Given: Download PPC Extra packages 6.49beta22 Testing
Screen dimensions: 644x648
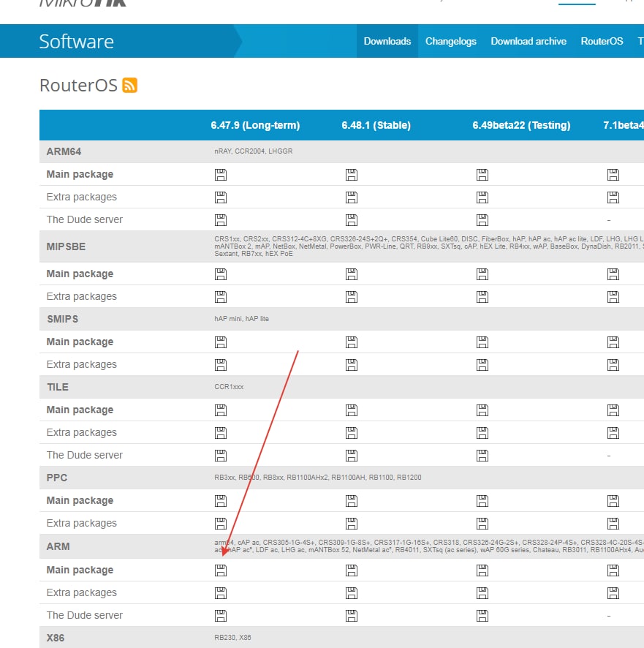Looking at the screenshot, I should [x=482, y=524].
